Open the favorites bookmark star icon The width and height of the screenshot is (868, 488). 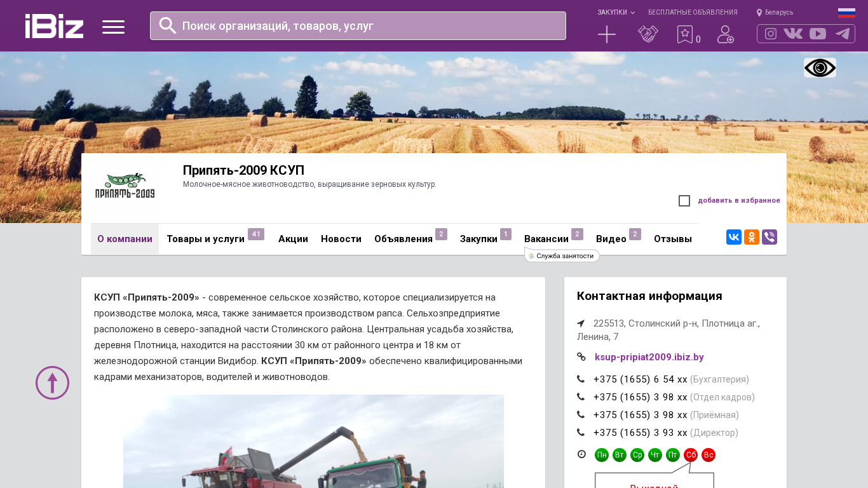coord(684,34)
